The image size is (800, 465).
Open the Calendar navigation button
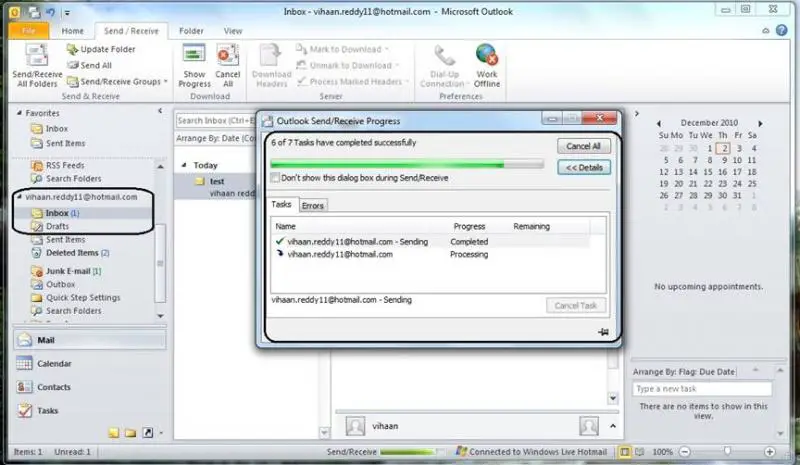pos(90,363)
